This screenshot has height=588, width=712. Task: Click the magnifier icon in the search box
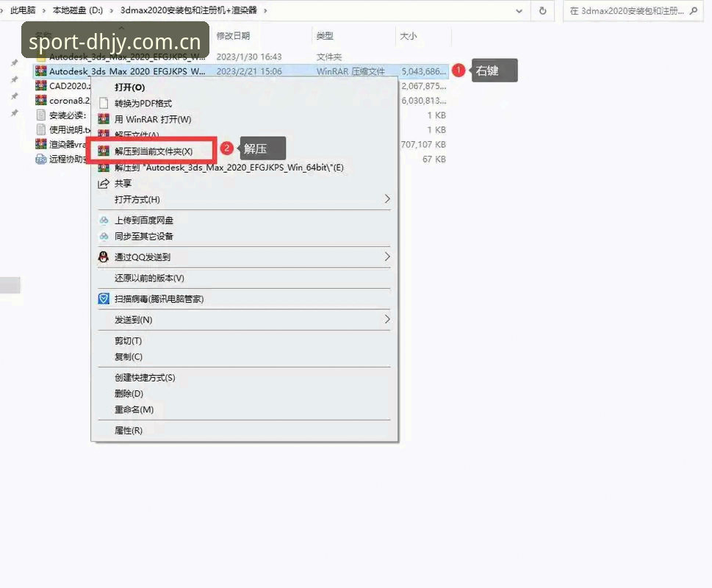694,10
